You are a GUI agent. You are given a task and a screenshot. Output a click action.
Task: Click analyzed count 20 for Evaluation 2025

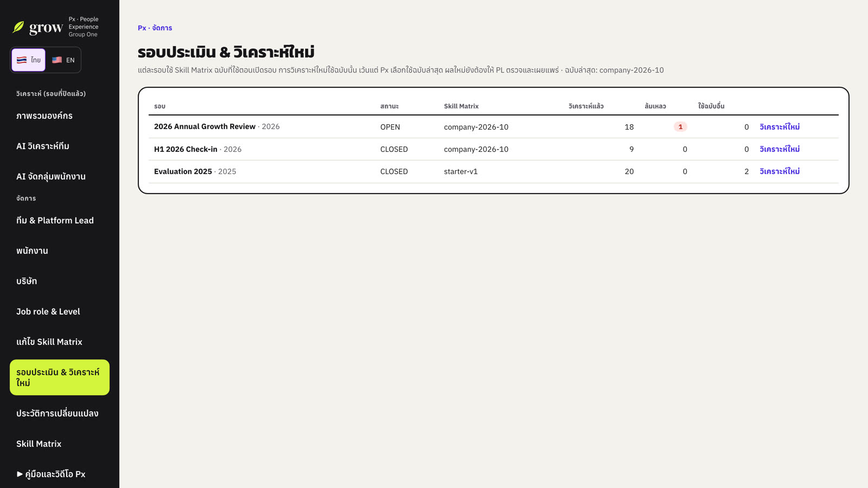[629, 171]
